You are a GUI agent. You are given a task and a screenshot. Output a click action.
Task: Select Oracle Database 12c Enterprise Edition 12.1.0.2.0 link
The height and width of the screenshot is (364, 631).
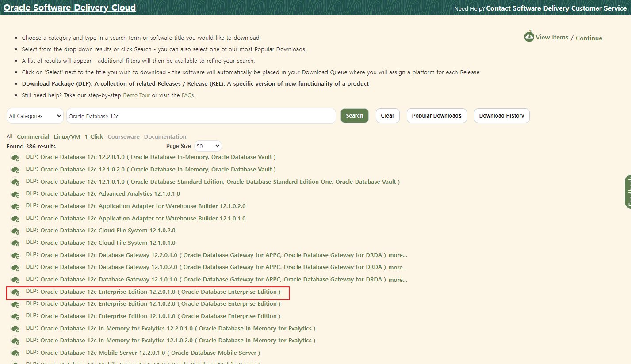(x=161, y=303)
